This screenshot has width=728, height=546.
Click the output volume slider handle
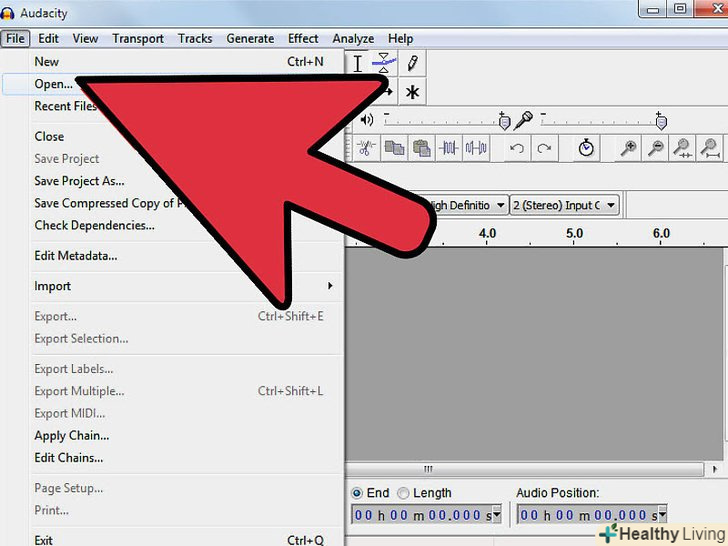504,121
